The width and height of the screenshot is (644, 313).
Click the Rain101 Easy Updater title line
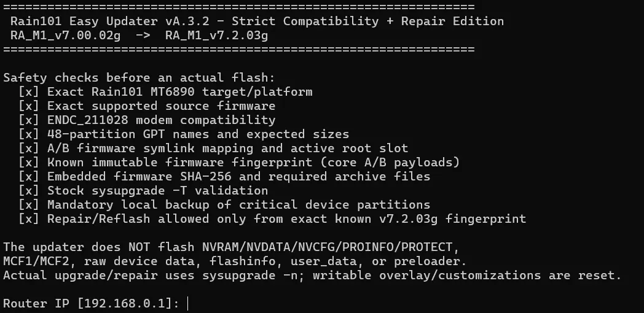pos(257,21)
